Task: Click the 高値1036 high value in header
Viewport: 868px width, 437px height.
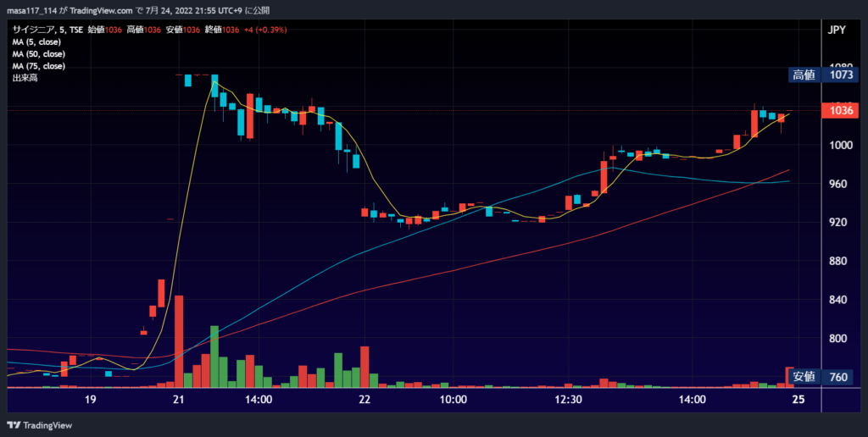Action: pos(144,30)
